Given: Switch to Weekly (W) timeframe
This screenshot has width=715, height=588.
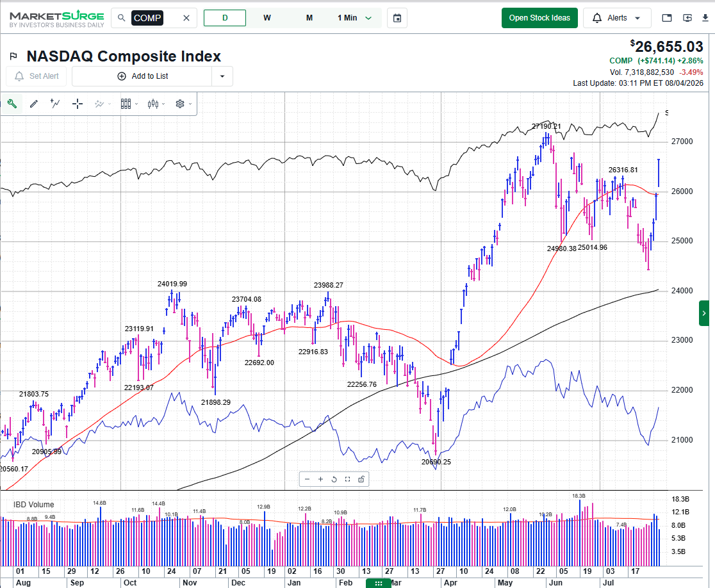Looking at the screenshot, I should click(267, 18).
